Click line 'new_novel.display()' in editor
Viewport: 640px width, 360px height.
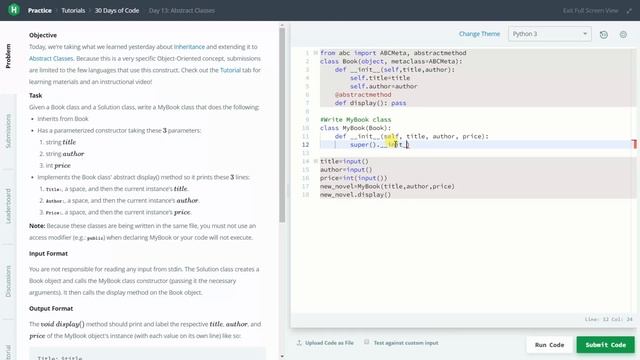point(355,195)
